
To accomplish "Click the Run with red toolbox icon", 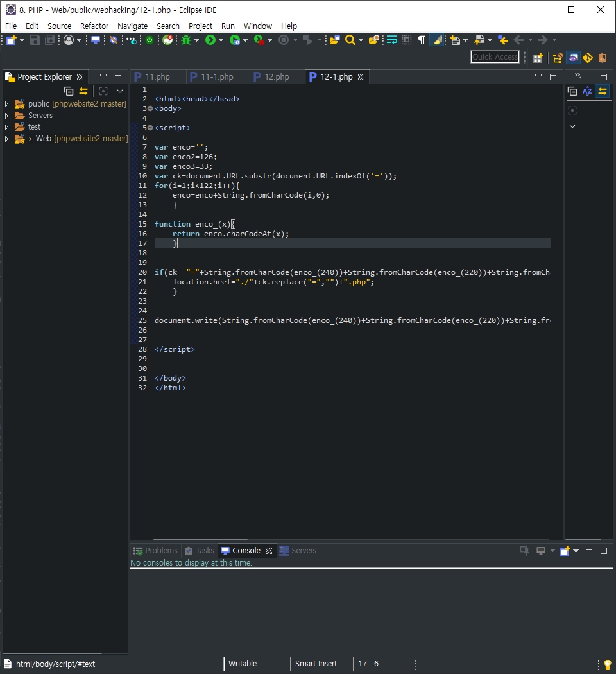I will (x=259, y=40).
